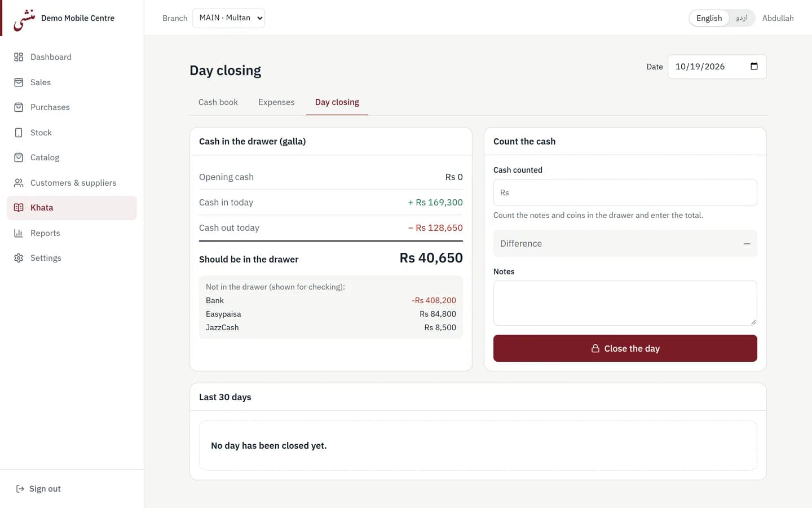Click the Dashboard grid icon
The width and height of the screenshot is (812, 508).
(x=19, y=57)
